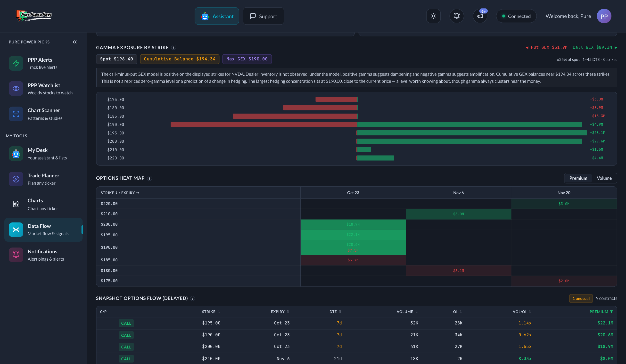
Task: Open the announcements megaphone icon
Action: pos(480,16)
